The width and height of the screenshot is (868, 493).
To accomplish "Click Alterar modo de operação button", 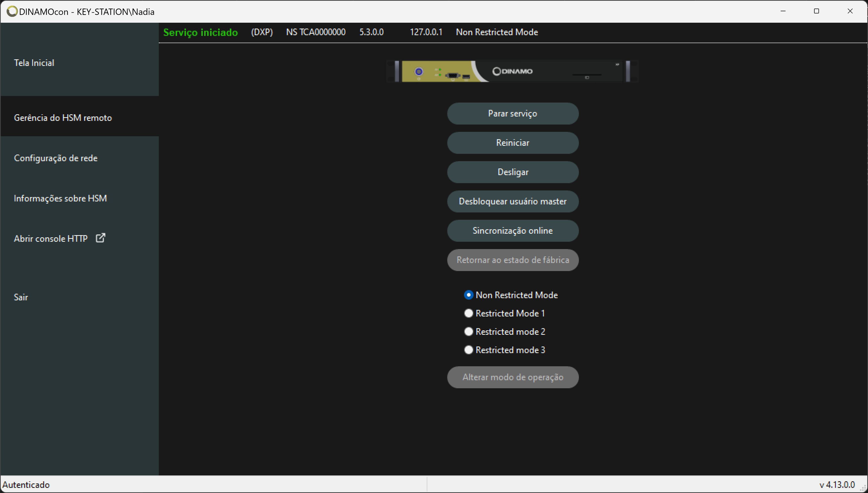I will point(513,377).
